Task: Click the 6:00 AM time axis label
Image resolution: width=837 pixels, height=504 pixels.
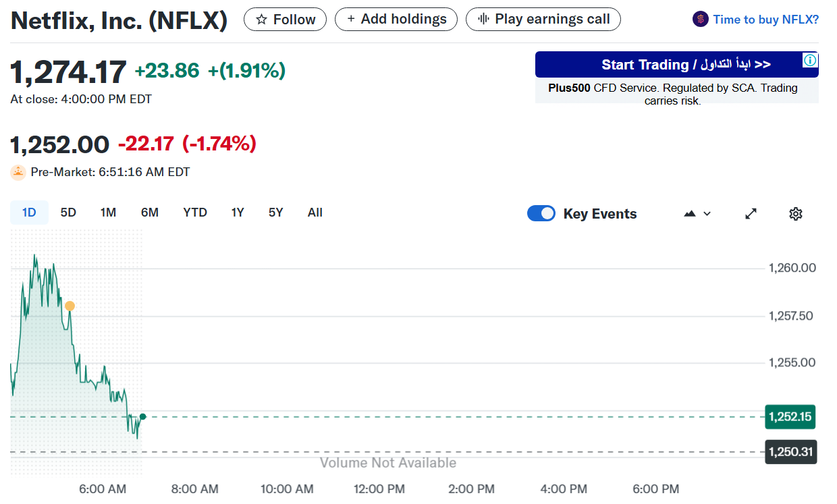Action: (x=103, y=488)
